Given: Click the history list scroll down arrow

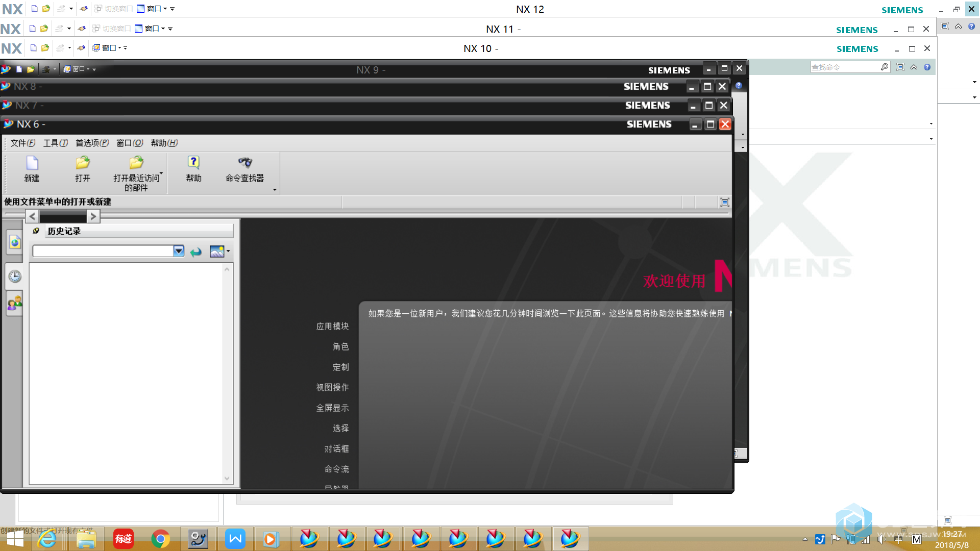Looking at the screenshot, I should (227, 479).
